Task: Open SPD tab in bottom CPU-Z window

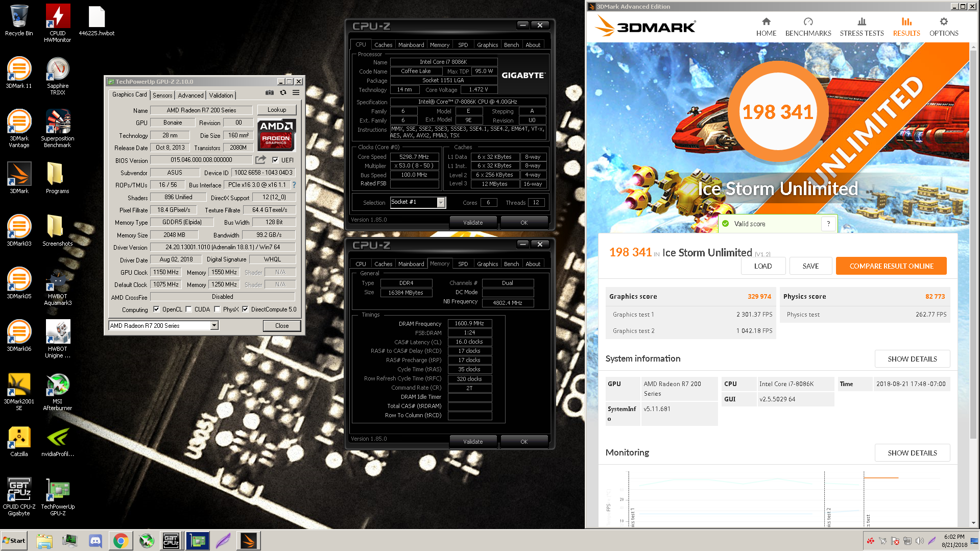Action: tap(463, 264)
